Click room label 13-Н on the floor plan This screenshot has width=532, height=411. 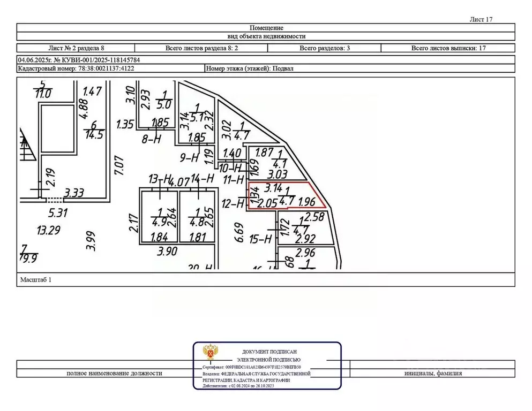point(160,178)
